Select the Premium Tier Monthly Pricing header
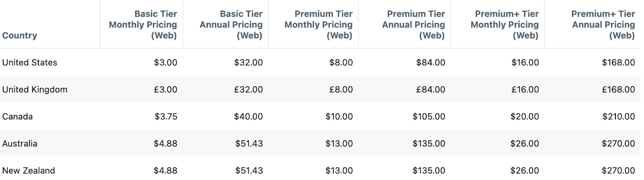The height and width of the screenshot is (180, 644). tap(318, 25)
